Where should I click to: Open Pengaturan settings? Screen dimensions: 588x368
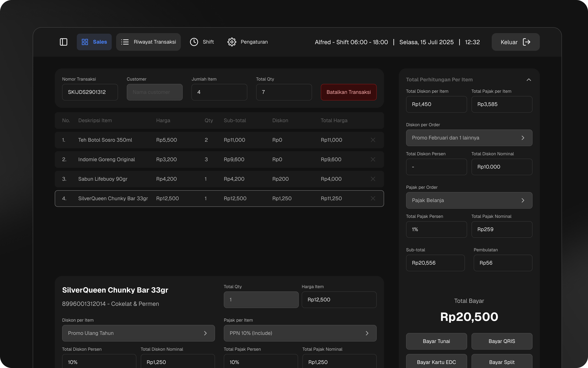point(247,42)
